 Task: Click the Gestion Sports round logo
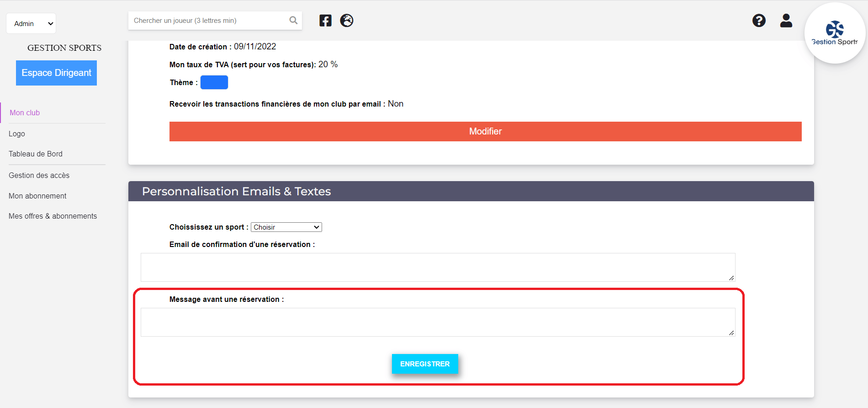point(835,33)
